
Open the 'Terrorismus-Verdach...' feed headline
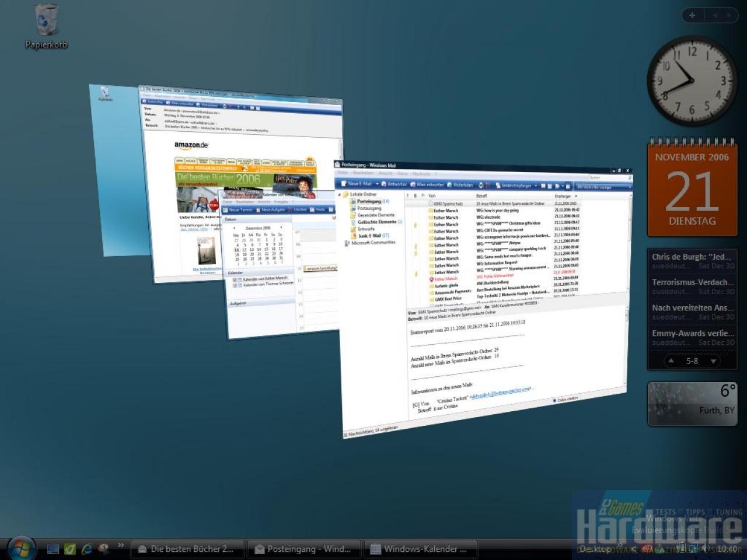coord(692,286)
